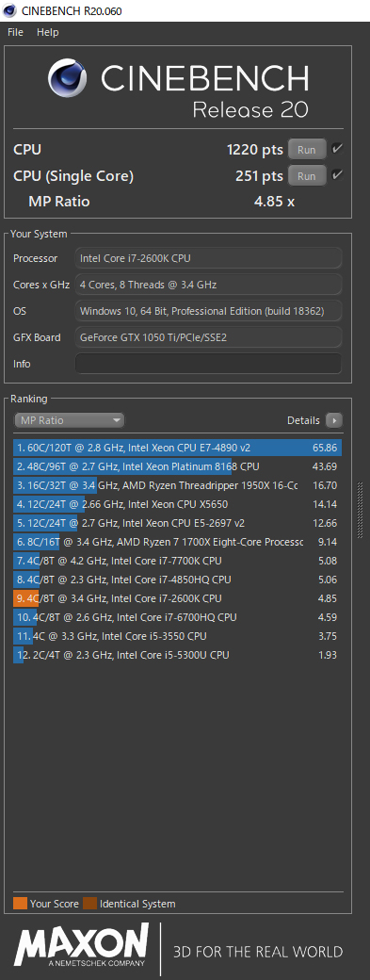Click the orange Your Score legend square
The image size is (370, 980).
(x=20, y=904)
